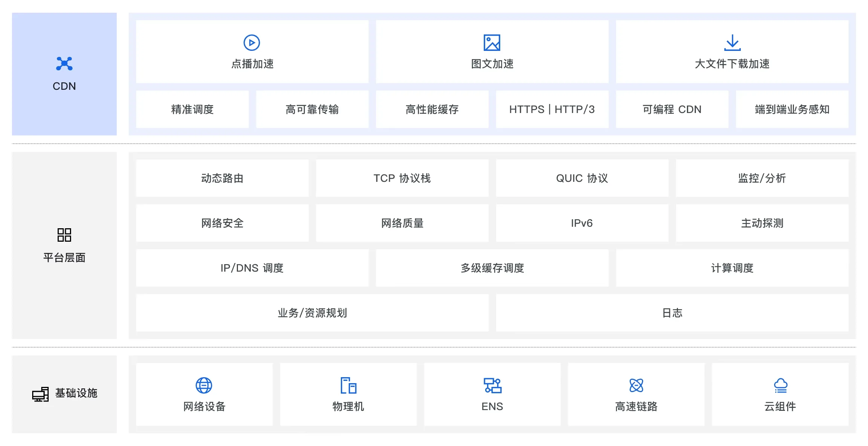Select the 可编程 CDN block

672,109
